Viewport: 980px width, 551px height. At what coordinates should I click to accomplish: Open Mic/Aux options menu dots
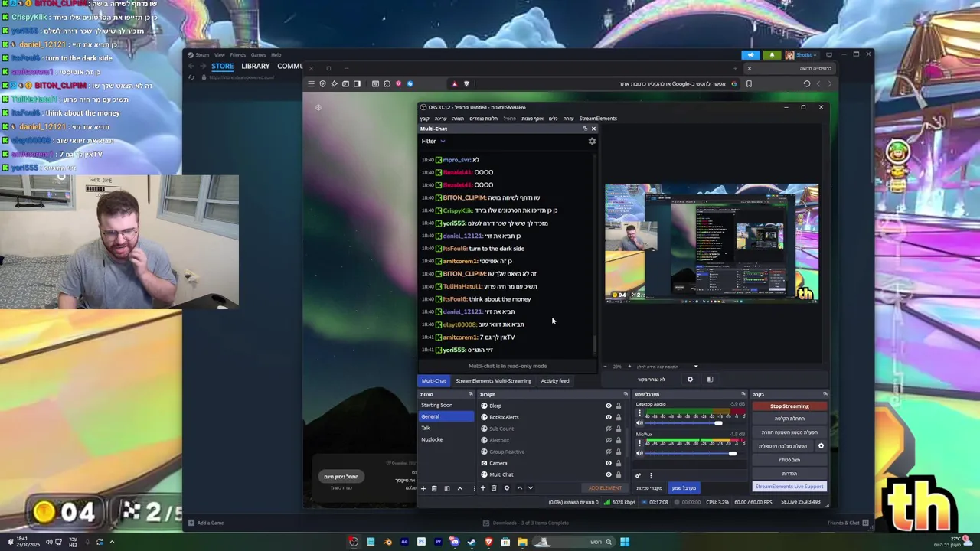[640, 444]
